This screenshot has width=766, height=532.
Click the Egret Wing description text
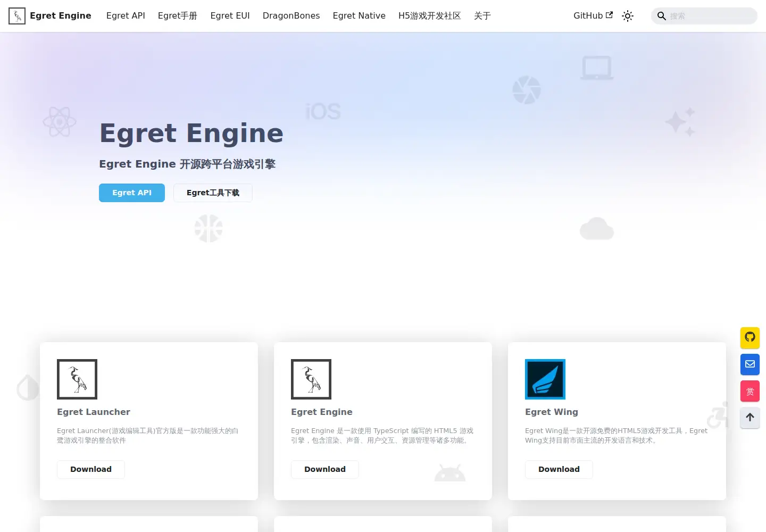point(616,436)
